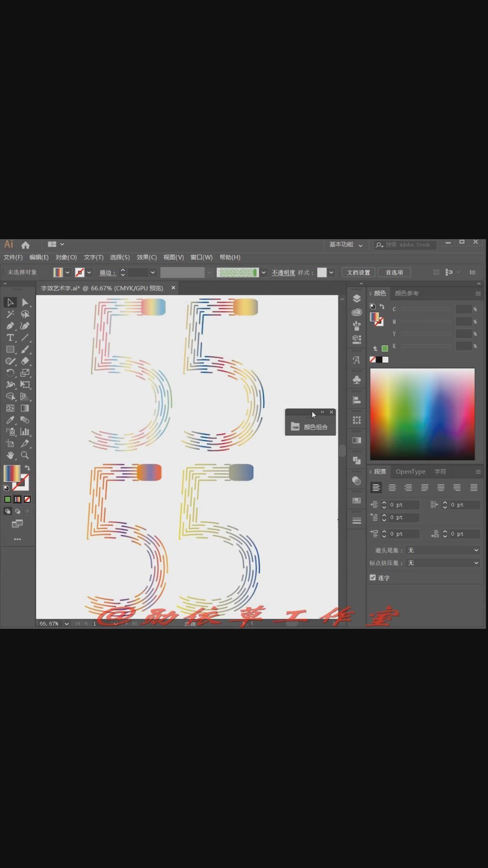Enable center paragraph alignment
Screen dimensions: 488x868
pos(392,487)
